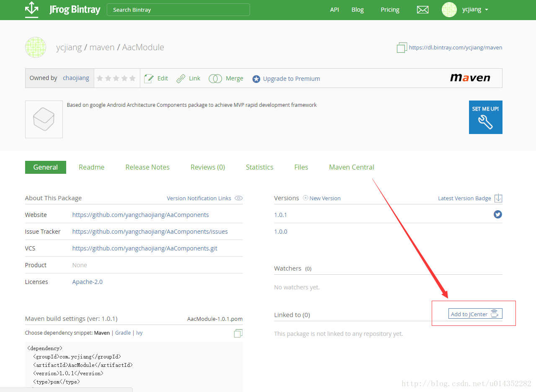Copy the dl.bintray.com URL via copy icon

tap(402, 47)
